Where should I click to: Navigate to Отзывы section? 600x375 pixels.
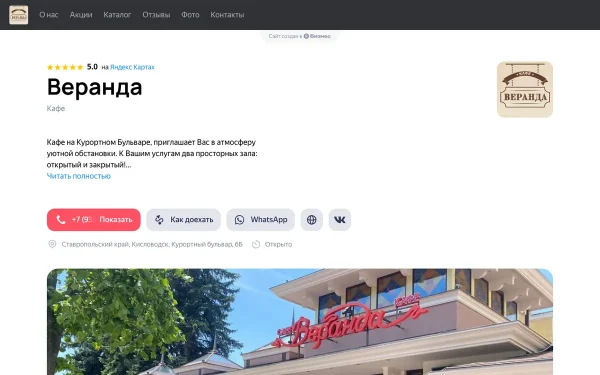[x=156, y=15]
